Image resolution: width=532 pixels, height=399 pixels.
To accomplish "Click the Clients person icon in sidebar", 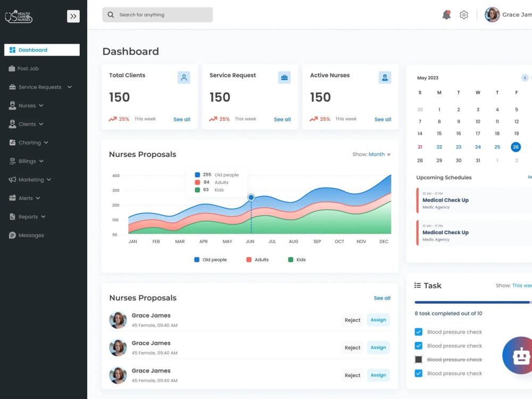I will tap(12, 124).
